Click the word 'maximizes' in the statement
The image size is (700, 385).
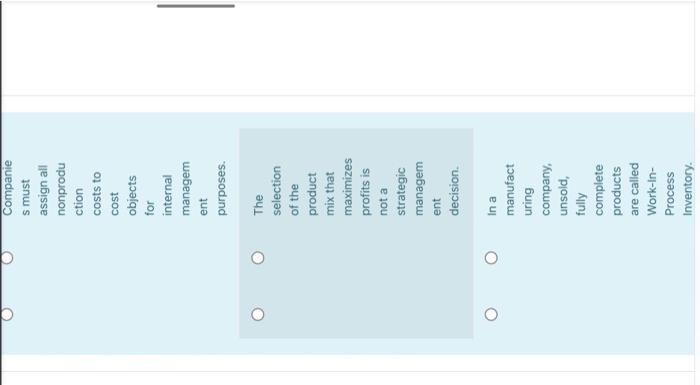pyautogui.click(x=348, y=187)
